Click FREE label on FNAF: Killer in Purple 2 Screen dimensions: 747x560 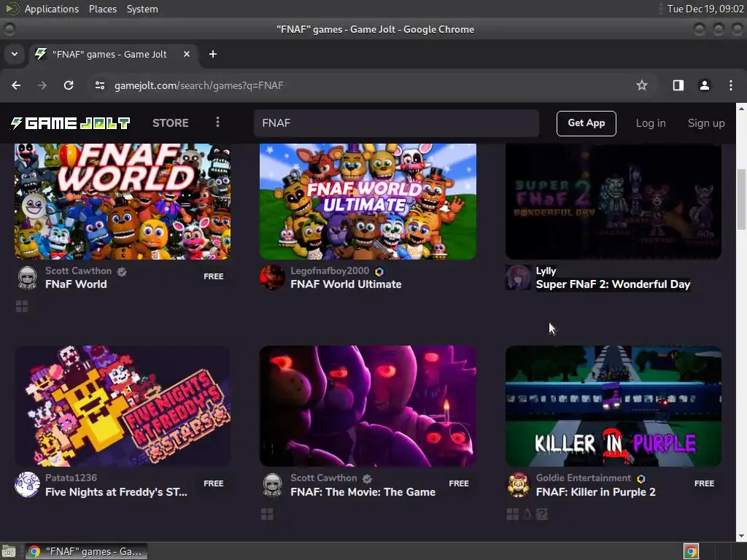[x=704, y=483]
